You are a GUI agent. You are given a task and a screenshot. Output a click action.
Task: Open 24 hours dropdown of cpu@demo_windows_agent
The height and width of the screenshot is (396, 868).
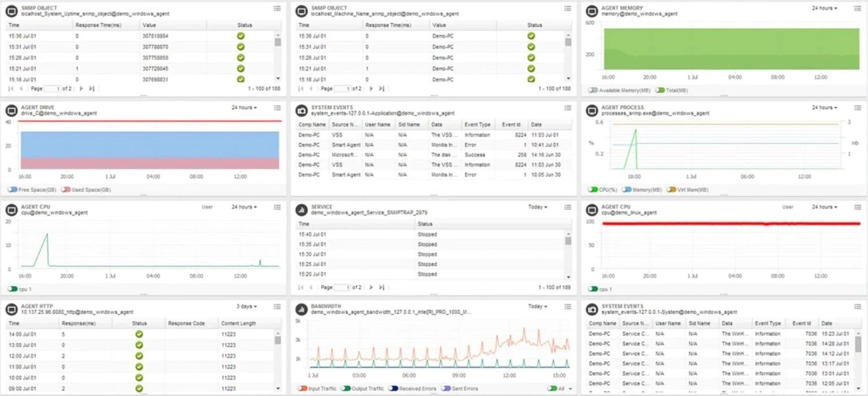coord(244,207)
